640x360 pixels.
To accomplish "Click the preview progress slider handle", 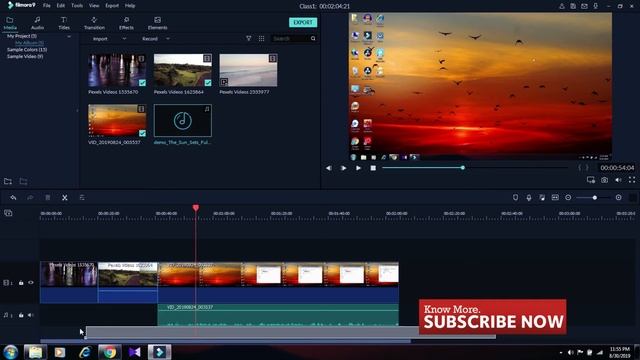I will coord(462,167).
